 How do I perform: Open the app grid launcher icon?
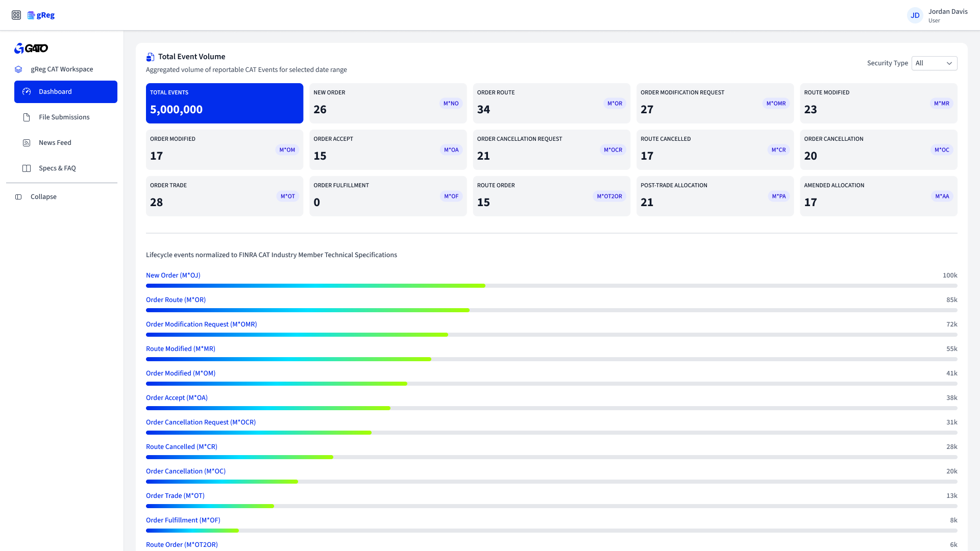pyautogui.click(x=16, y=15)
